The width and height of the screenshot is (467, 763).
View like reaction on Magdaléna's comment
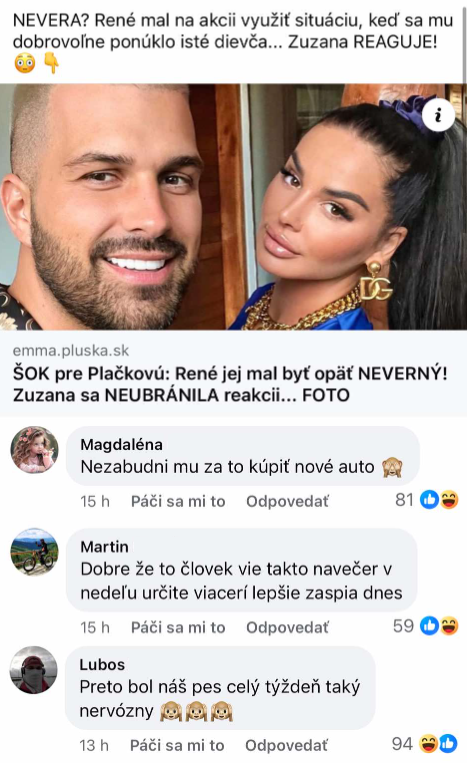point(430,500)
